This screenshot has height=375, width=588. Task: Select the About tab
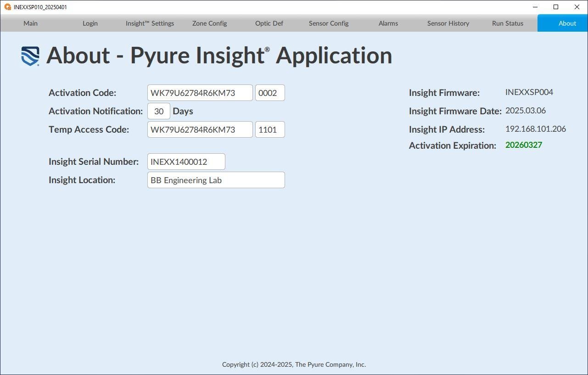[x=563, y=23]
